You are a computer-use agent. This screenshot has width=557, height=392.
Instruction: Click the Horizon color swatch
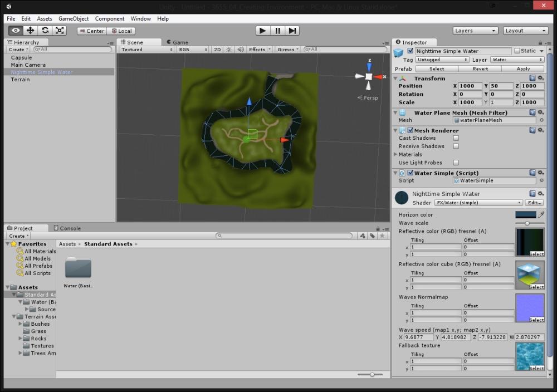click(x=526, y=214)
